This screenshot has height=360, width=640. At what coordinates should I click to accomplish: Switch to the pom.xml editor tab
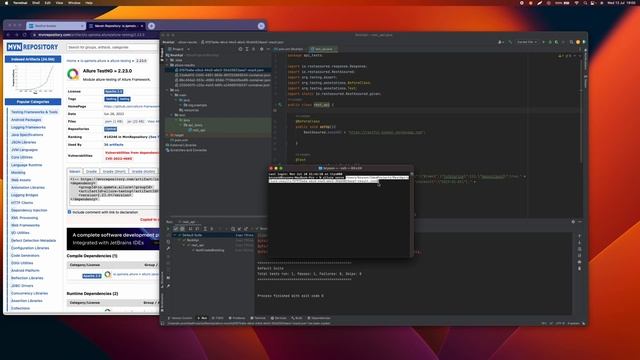pyautogui.click(x=290, y=49)
